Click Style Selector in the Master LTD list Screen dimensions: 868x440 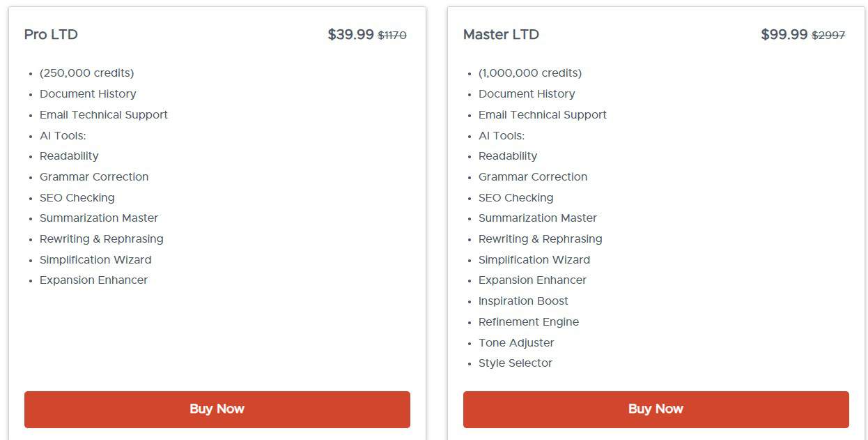coord(516,363)
